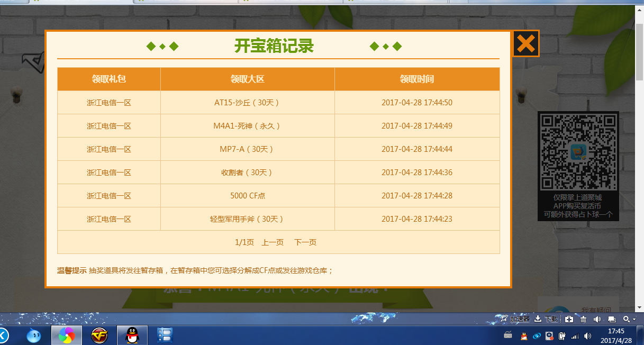Click the 1/1页 page indicator

244,242
